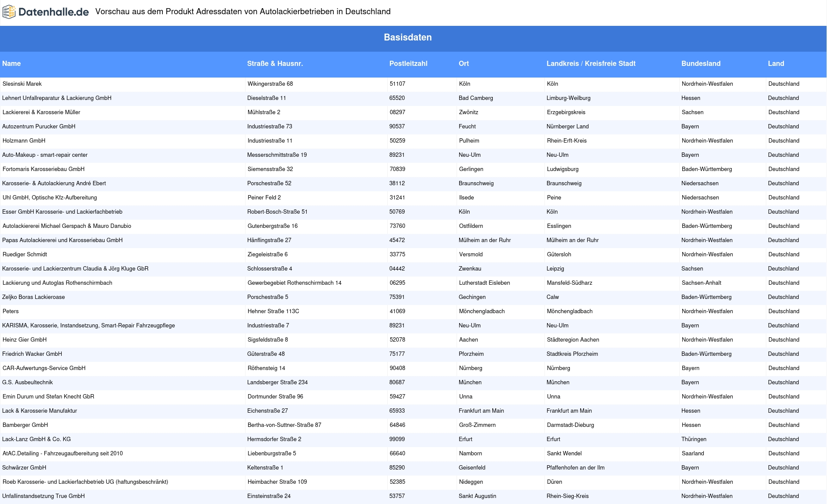Click the Thüringen state cell
The image size is (827, 504).
(694, 439)
